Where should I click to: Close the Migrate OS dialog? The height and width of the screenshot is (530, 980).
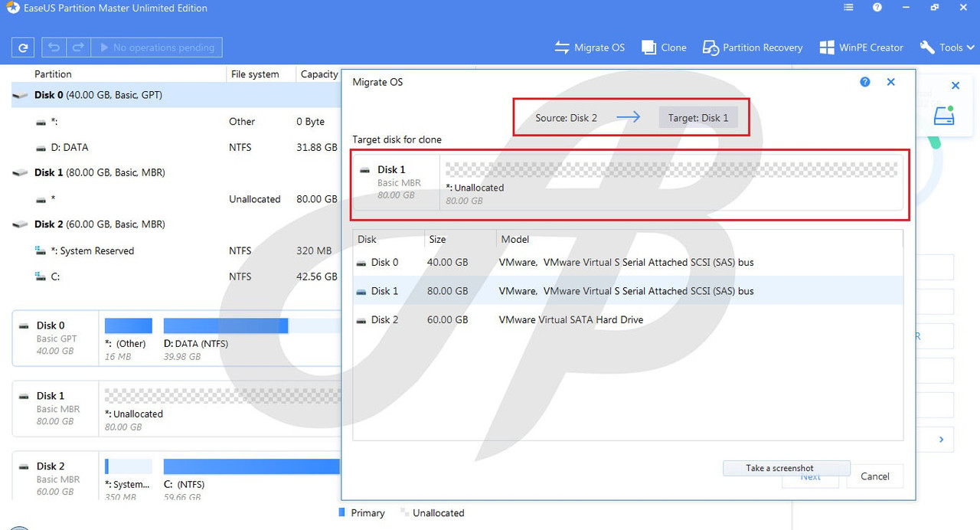click(891, 82)
